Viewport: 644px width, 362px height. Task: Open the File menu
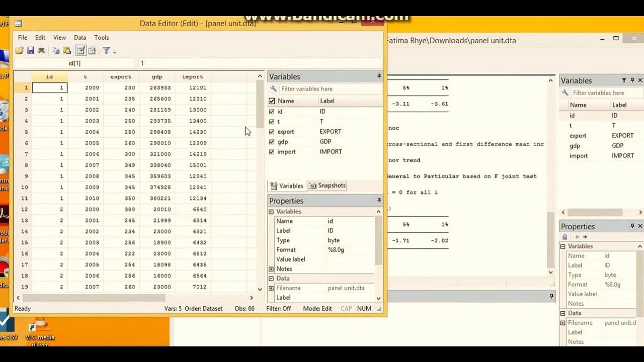click(23, 38)
